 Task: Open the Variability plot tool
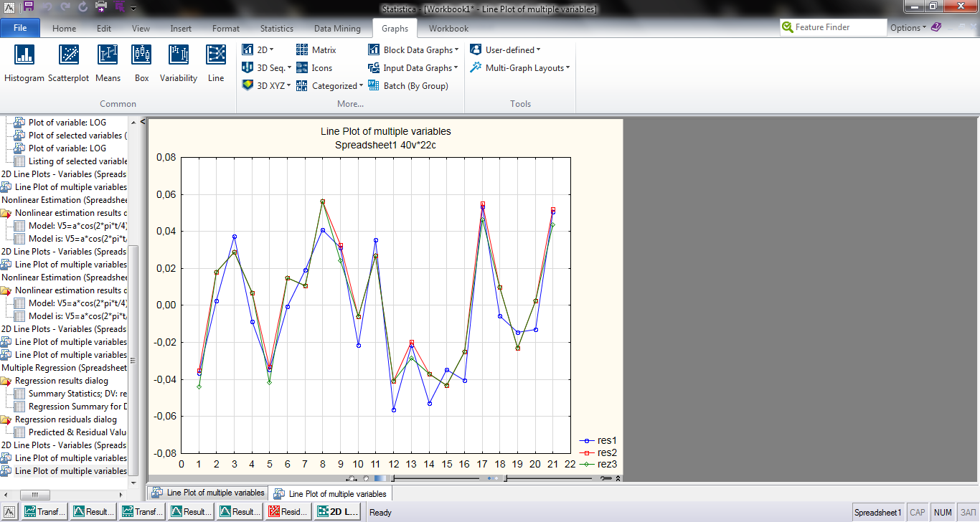(x=178, y=63)
